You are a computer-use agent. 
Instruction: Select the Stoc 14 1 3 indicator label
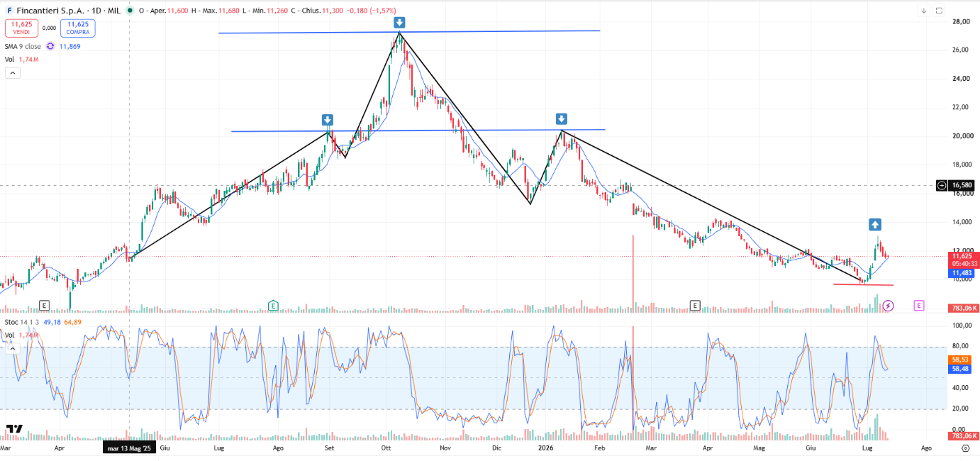pos(22,322)
